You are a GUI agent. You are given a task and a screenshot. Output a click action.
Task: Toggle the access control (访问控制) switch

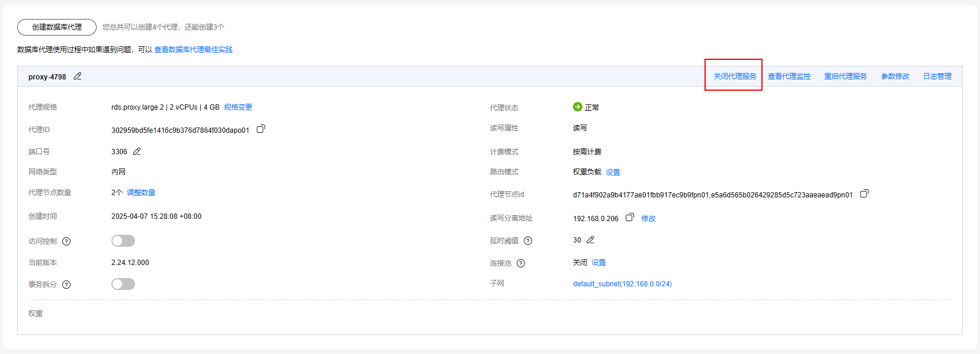[123, 241]
